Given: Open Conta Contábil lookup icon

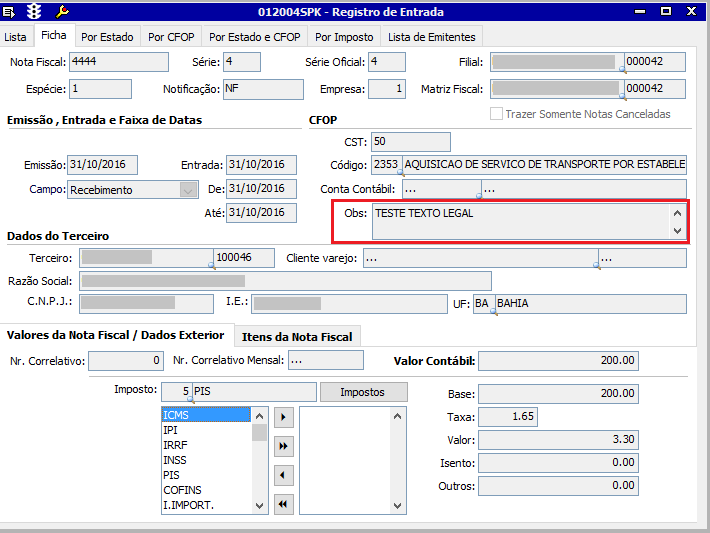Looking at the screenshot, I should pyautogui.click(x=479, y=196).
